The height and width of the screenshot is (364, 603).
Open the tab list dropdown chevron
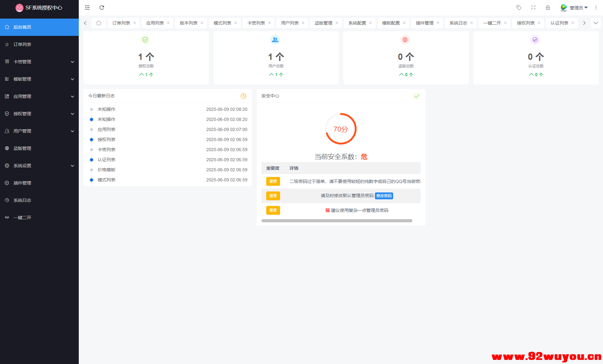(x=596, y=23)
